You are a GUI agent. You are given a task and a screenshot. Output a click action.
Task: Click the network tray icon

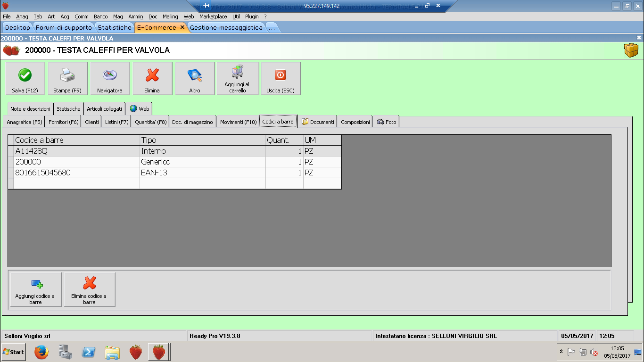(583, 352)
